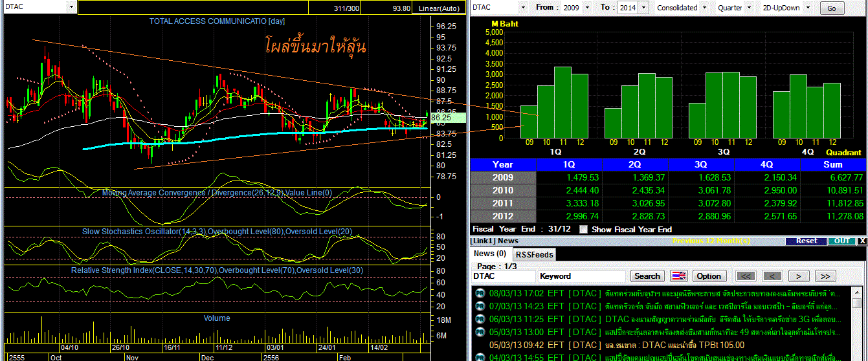The image size is (868, 361).
Task: Open news headline dated 06/03/13 11:25
Action: (x=665, y=319)
